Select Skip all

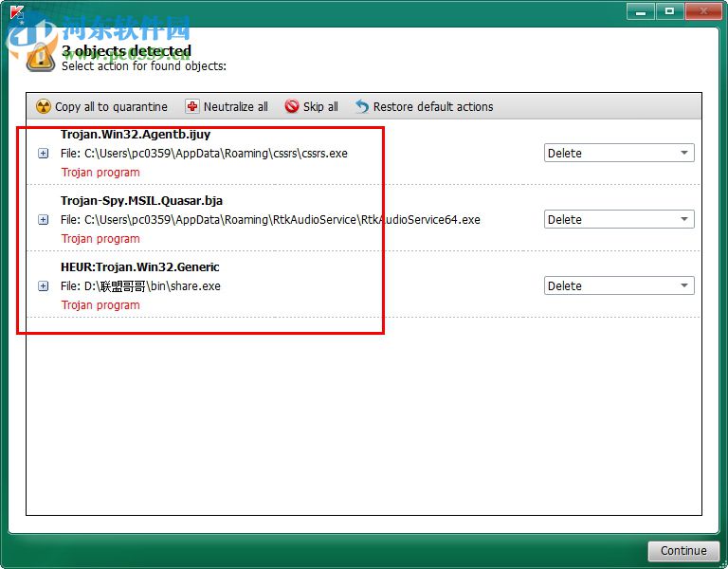312,107
